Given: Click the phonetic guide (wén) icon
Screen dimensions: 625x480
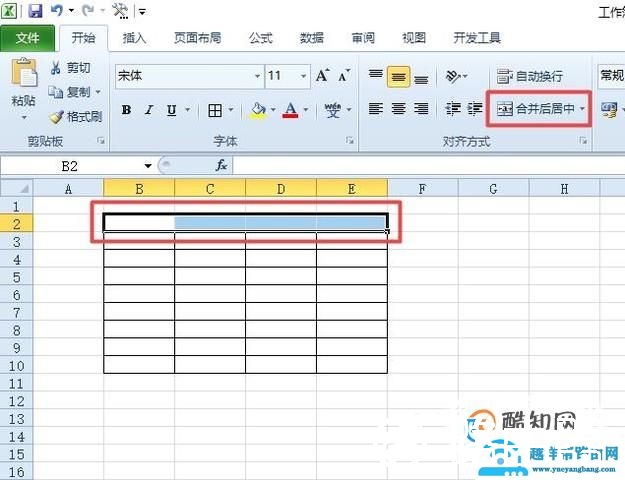Looking at the screenshot, I should tap(332, 110).
